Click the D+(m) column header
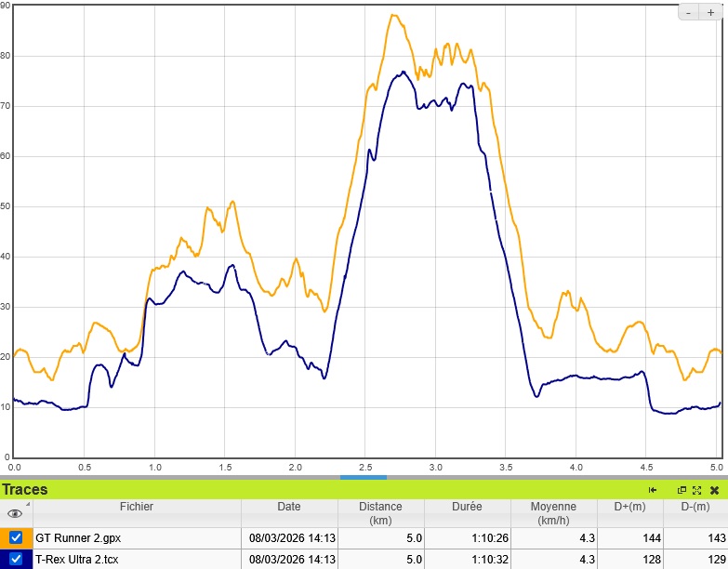Screen dimensions: 728x569 [629, 507]
